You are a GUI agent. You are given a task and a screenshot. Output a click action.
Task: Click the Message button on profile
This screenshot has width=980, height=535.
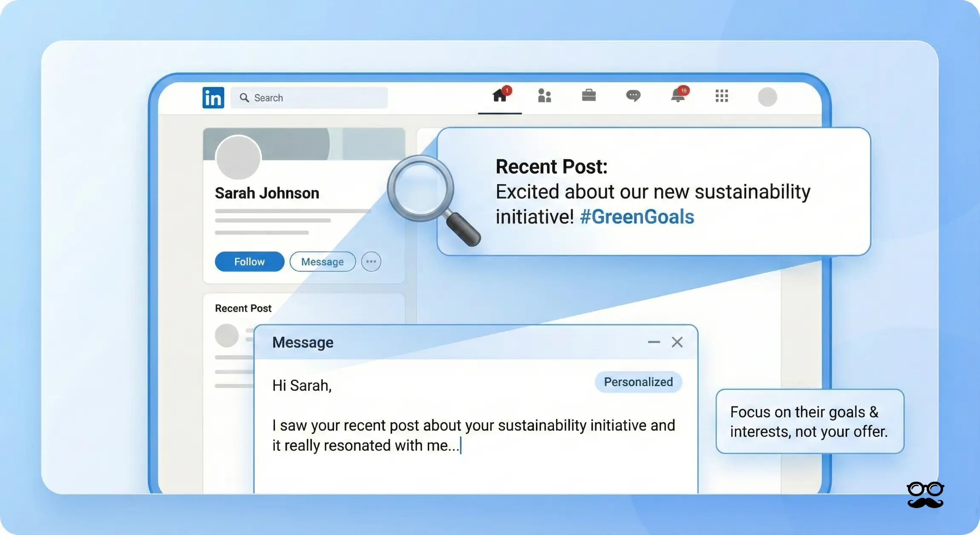click(323, 261)
